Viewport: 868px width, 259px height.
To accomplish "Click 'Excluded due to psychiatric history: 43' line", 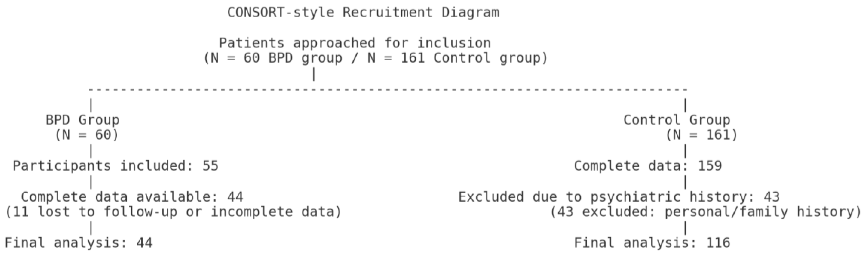I will coord(619,197).
